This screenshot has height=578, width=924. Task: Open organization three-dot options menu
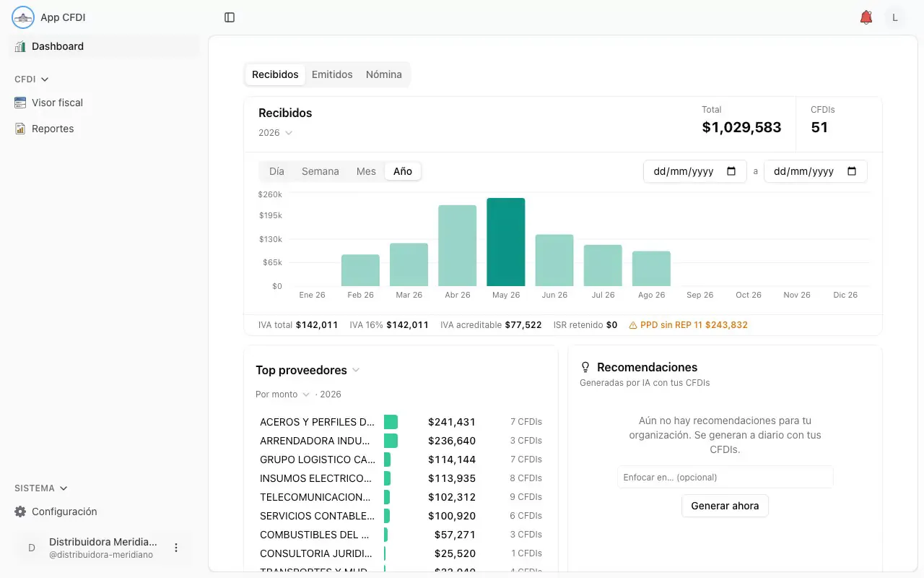[176, 548]
